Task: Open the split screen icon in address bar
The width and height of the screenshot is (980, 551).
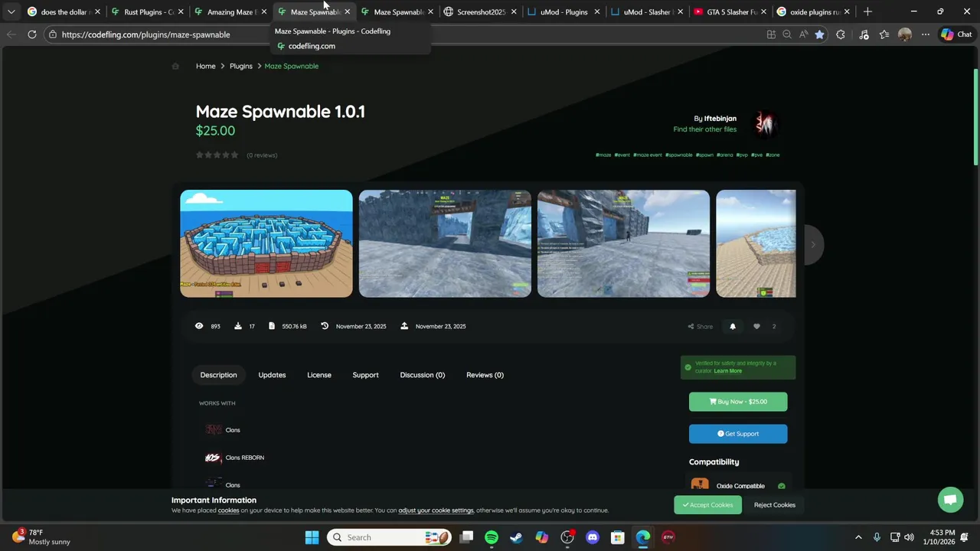Action: pos(771,34)
